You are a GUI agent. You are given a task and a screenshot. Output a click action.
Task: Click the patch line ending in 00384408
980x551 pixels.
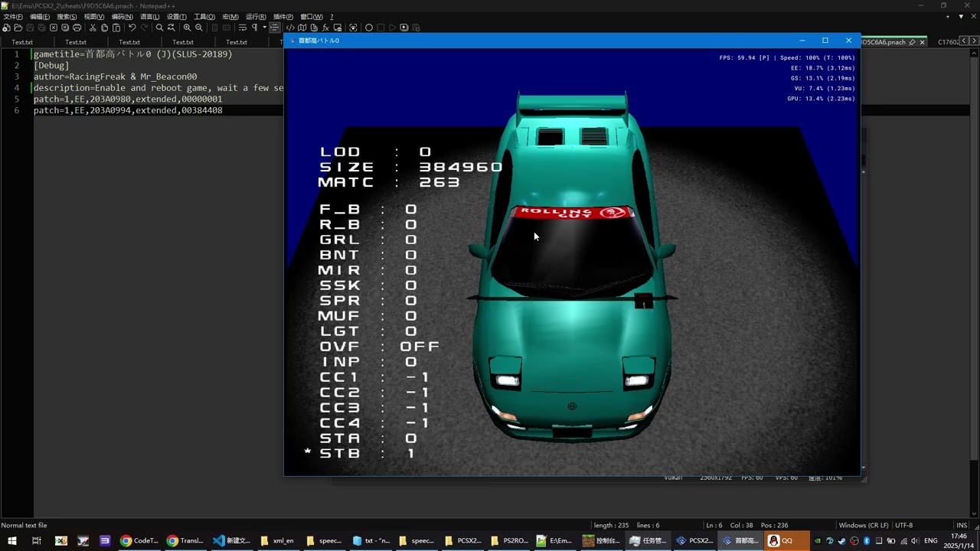pos(128,110)
